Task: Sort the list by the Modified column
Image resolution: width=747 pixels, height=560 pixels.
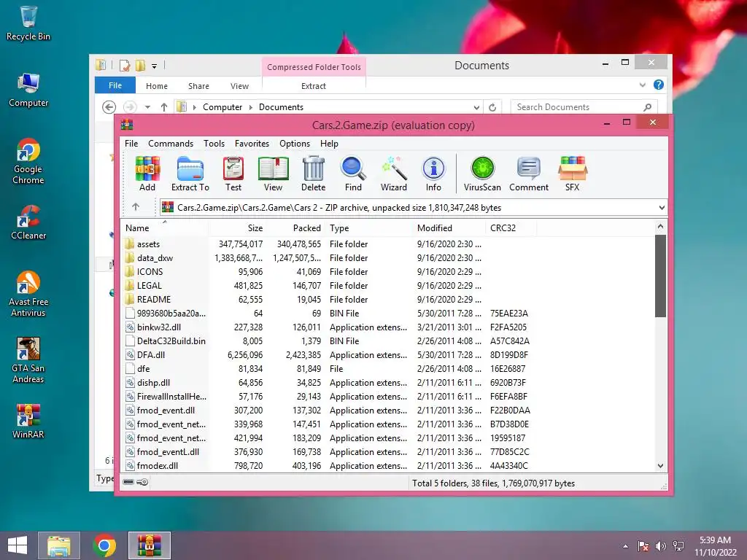Action: [449, 227]
